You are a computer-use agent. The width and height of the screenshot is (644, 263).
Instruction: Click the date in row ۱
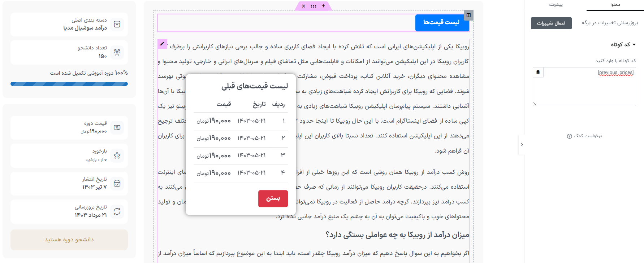click(x=251, y=121)
